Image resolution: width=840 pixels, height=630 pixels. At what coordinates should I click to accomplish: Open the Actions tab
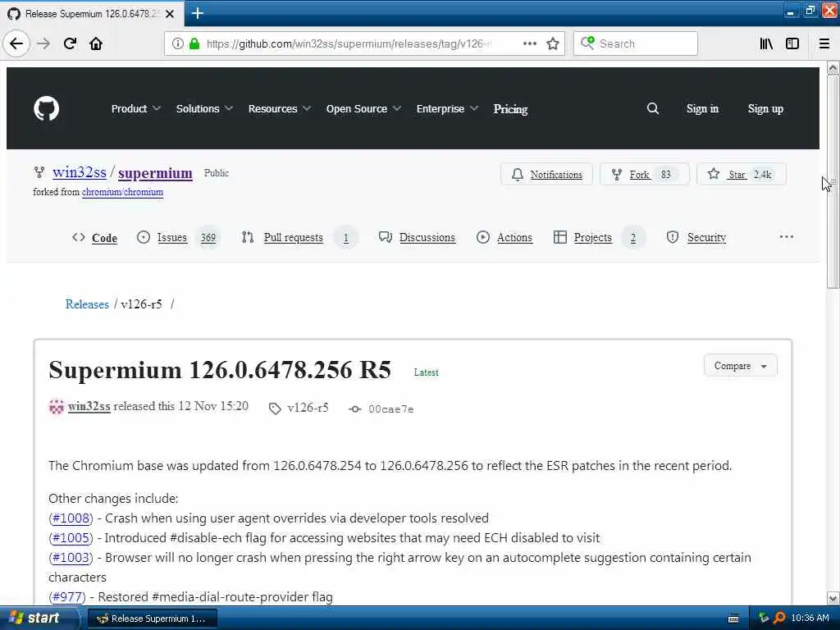504,237
